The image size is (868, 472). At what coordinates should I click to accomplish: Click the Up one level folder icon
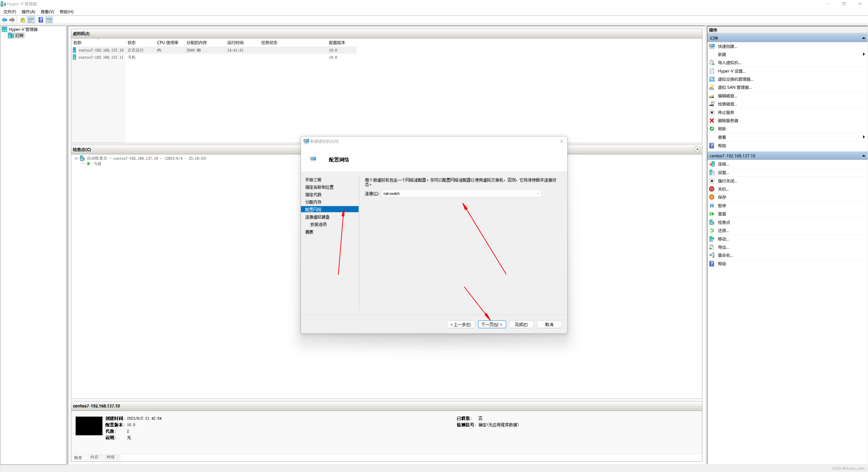(23, 20)
